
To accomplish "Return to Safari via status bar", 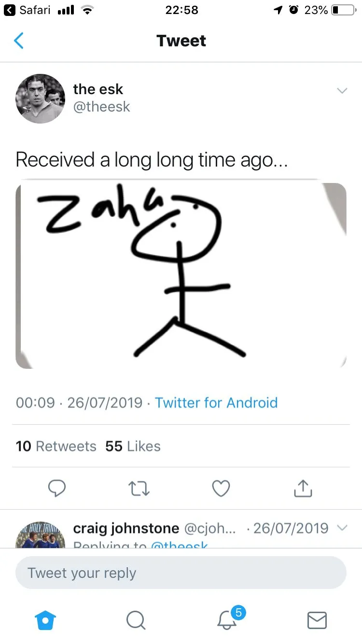I will coord(27,10).
